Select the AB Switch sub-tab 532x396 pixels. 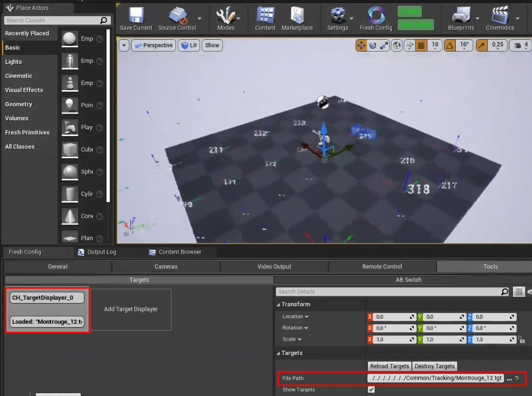[408, 280]
